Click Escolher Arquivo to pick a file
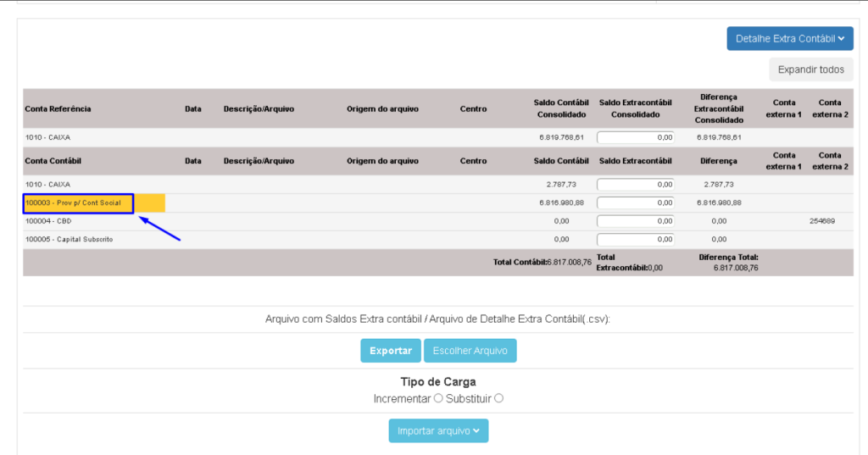Viewport: 868px width, 455px height. [x=470, y=351]
